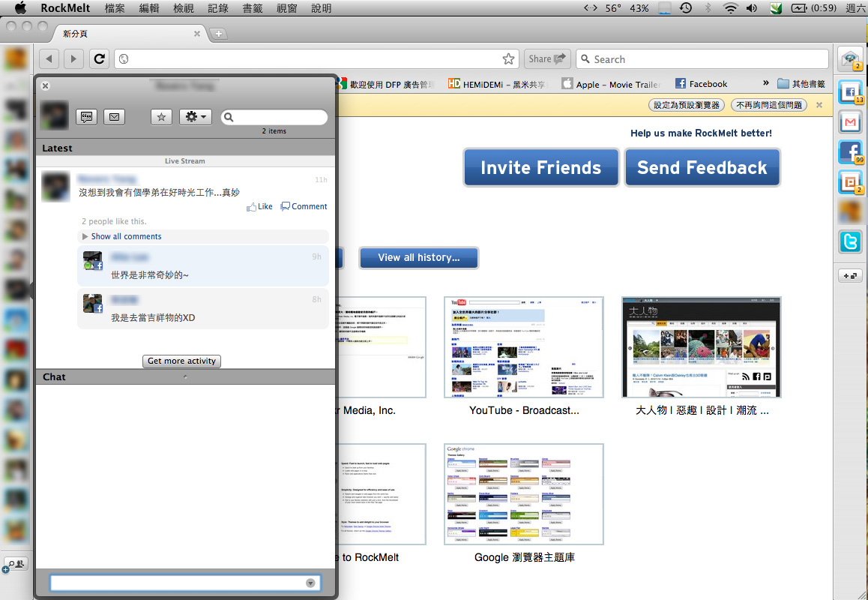
Task: Open the Twitter feed in the right sidebar
Action: tap(850, 241)
